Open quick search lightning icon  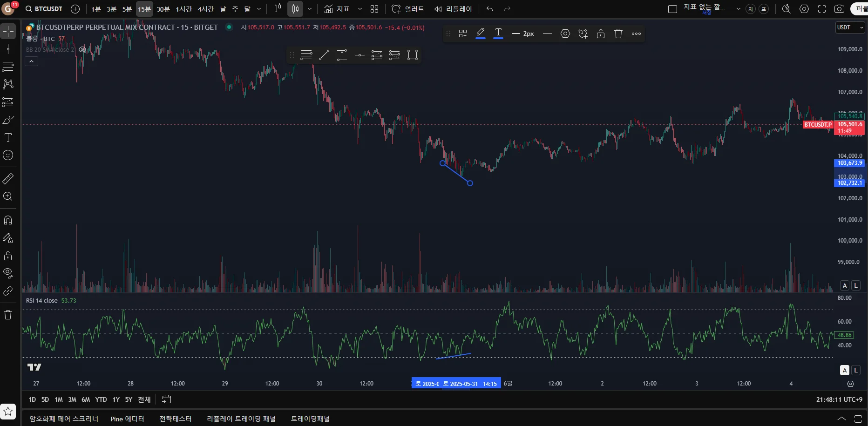[787, 9]
